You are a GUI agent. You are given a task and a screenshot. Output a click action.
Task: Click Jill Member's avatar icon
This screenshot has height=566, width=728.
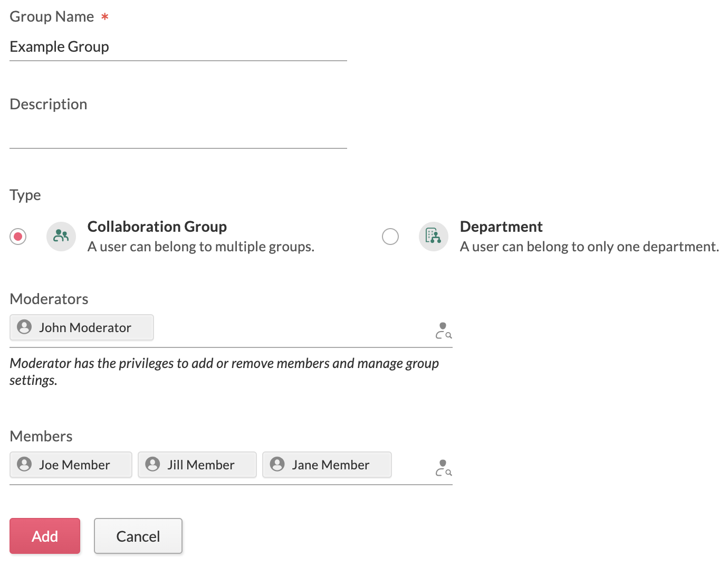153,465
